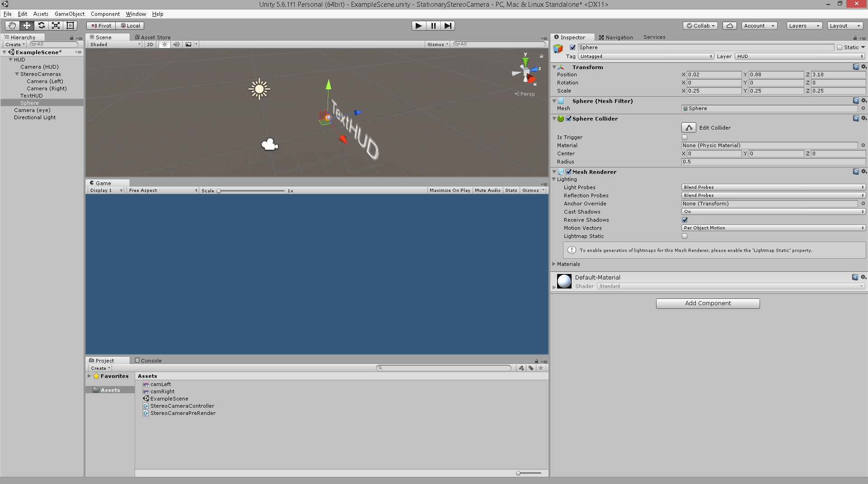This screenshot has width=868, height=484.
Task: Select the Rotate tool icon
Action: pyautogui.click(x=41, y=26)
